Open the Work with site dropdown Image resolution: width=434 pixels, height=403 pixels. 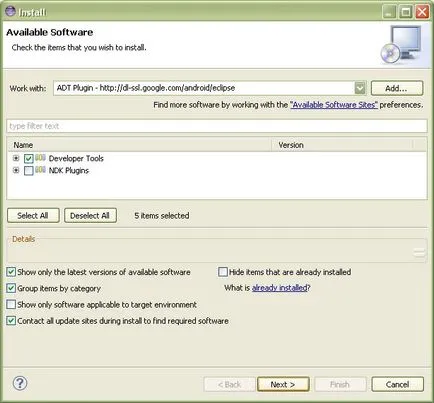point(360,88)
